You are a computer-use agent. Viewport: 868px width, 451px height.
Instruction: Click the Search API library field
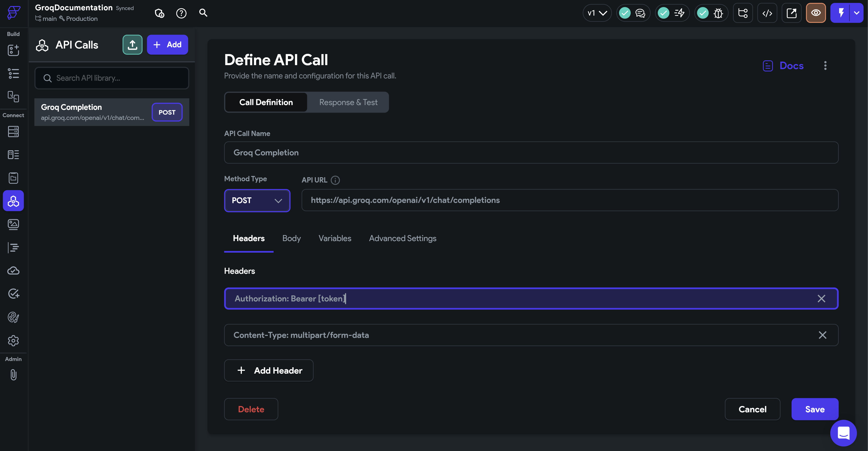click(x=112, y=78)
